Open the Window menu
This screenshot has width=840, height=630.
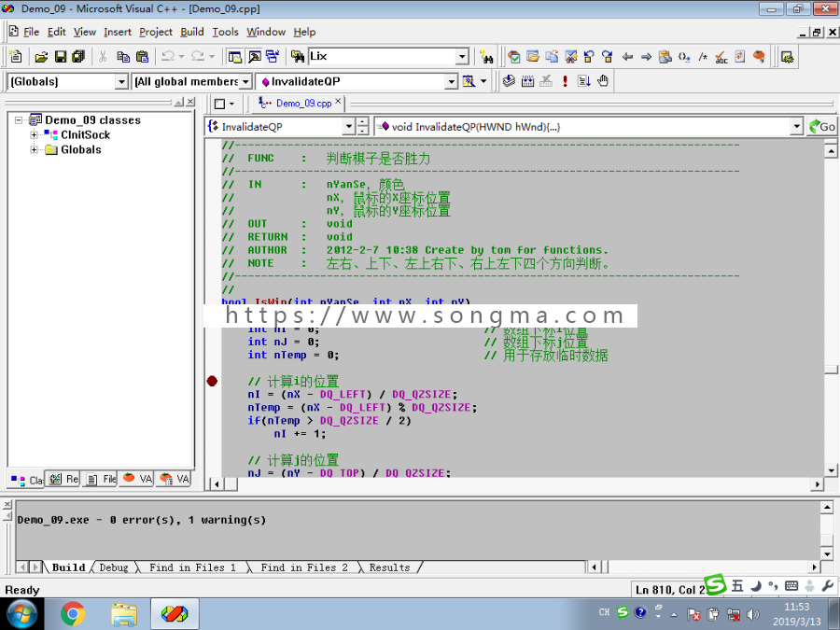coord(266,32)
